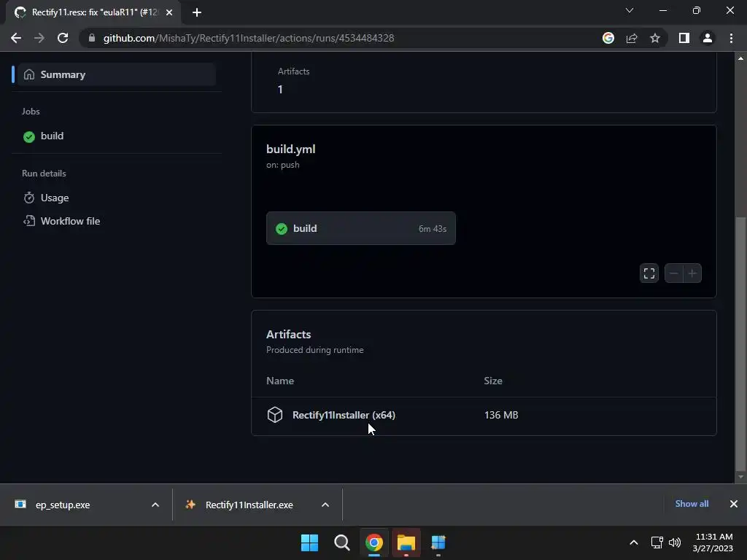Zoom out the workflow graph
The image size is (747, 560).
[673, 273]
